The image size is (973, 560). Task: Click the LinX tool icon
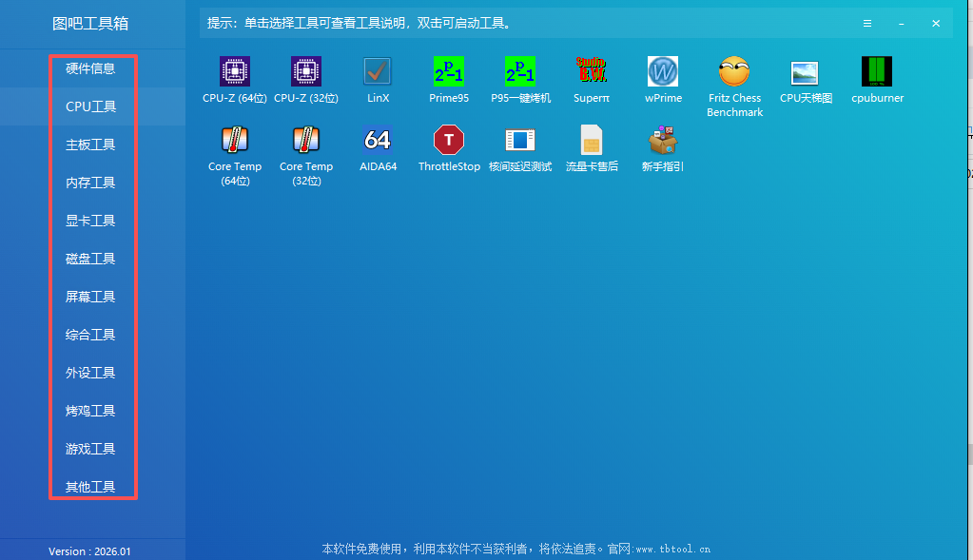378,72
